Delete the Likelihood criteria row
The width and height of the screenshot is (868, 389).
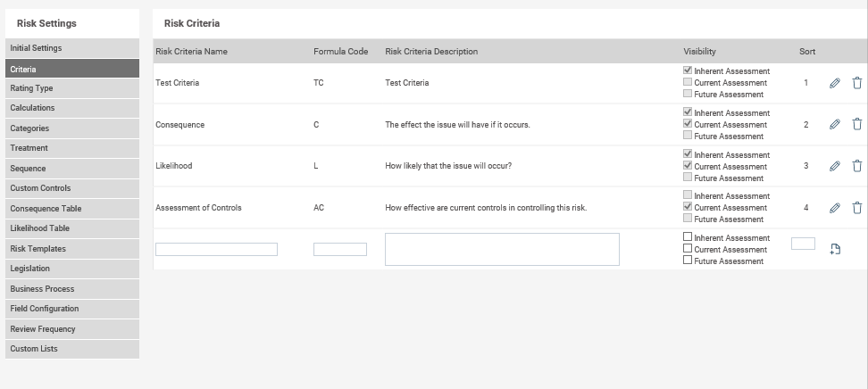pos(857,166)
